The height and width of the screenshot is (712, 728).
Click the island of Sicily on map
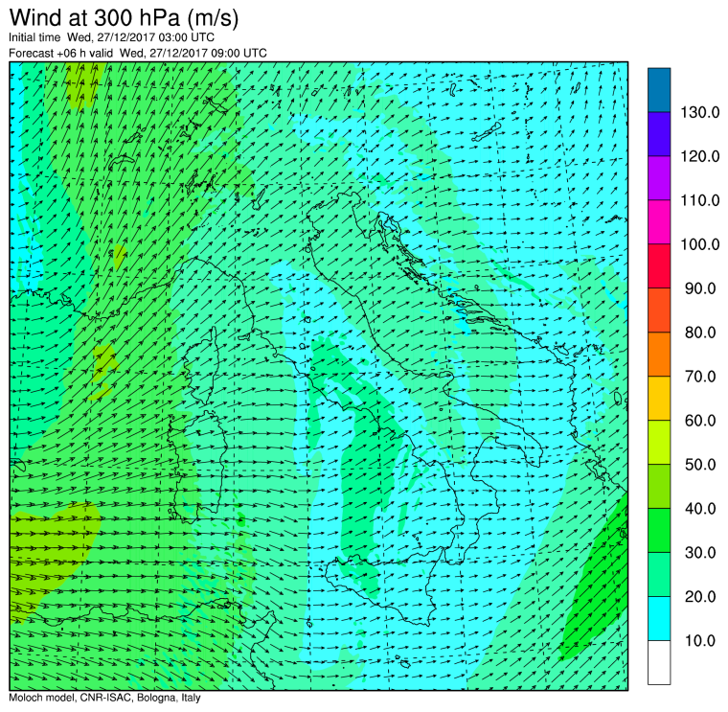tap(383, 587)
